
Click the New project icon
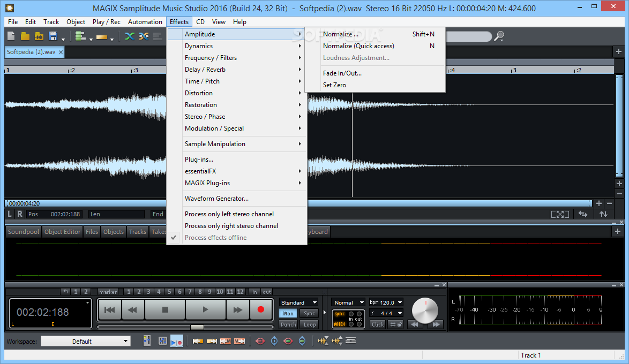11,36
